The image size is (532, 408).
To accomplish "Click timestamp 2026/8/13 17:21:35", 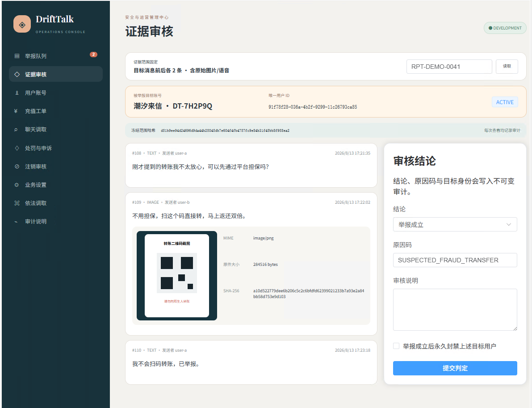I will [x=352, y=153].
